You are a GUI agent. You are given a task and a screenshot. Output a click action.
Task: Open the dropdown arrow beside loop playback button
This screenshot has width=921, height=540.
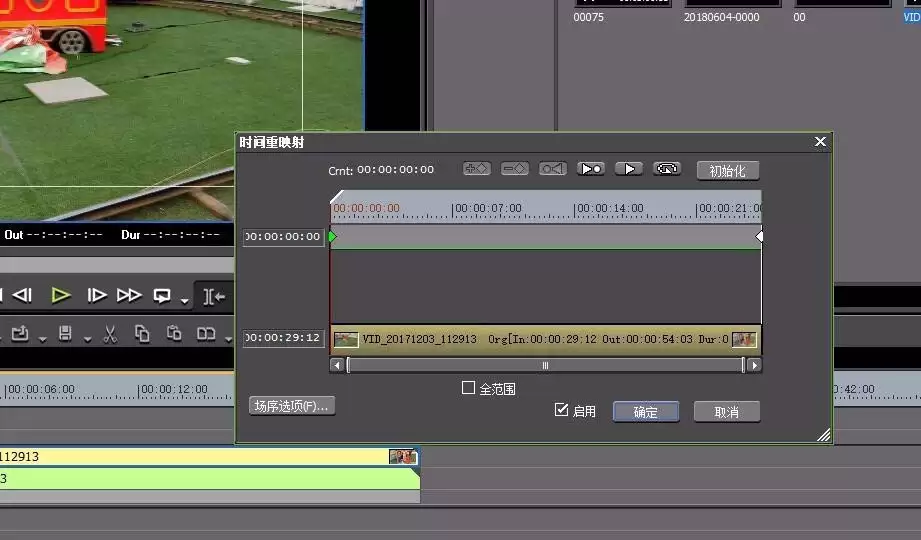point(184,301)
